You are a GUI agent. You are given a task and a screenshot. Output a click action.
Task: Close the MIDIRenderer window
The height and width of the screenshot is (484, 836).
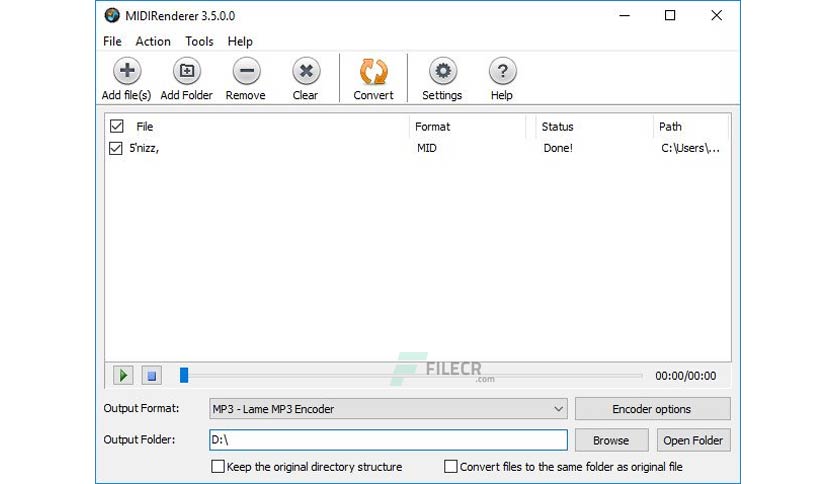tap(717, 15)
